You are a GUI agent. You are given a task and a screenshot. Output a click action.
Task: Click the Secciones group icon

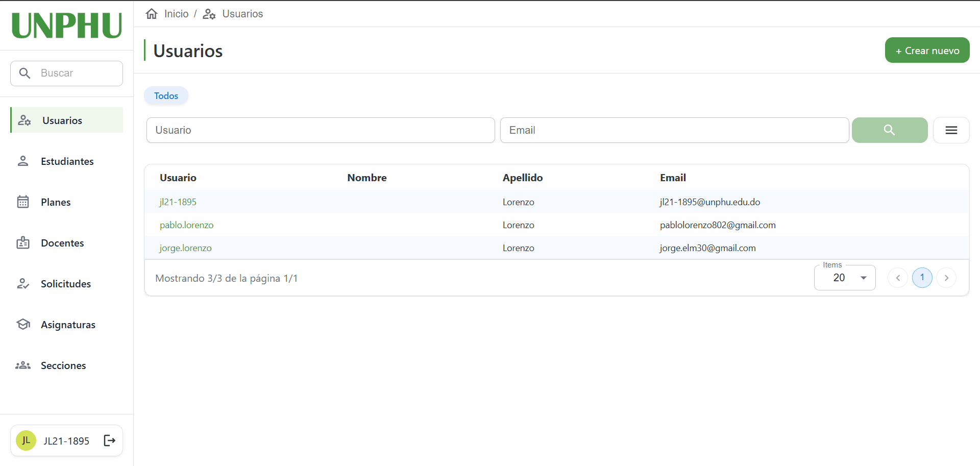(23, 365)
